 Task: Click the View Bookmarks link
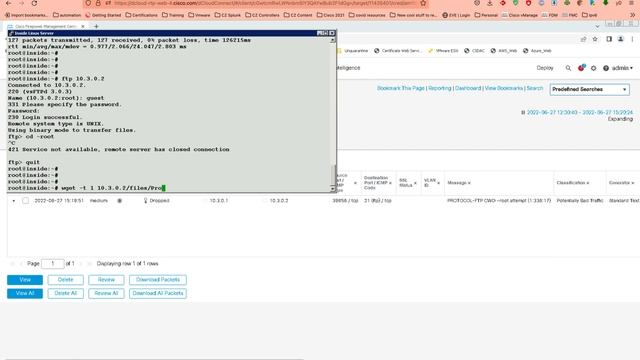(x=504, y=88)
